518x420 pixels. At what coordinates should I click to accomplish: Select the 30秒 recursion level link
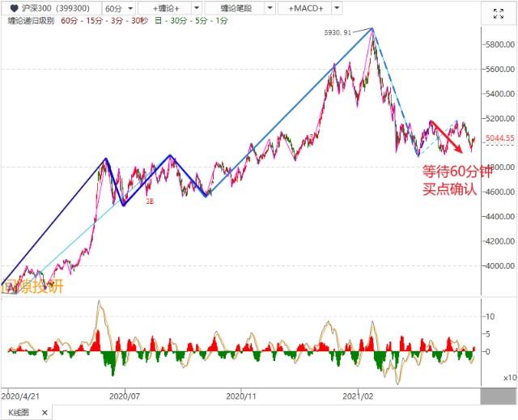tap(139, 21)
